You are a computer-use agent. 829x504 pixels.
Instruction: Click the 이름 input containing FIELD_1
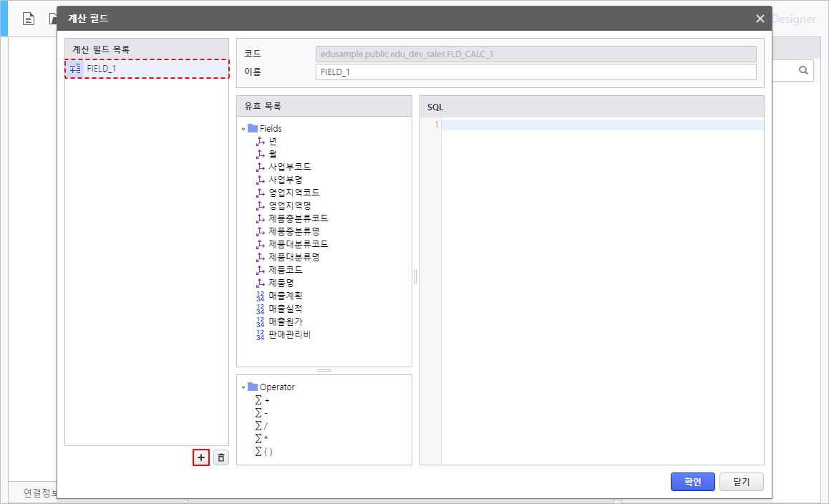(x=535, y=72)
